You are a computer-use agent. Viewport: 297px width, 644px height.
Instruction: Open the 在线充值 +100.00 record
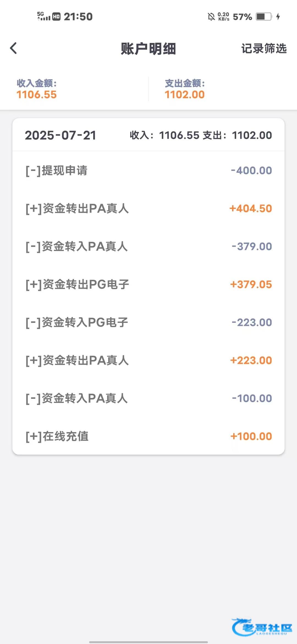pyautogui.click(x=148, y=436)
